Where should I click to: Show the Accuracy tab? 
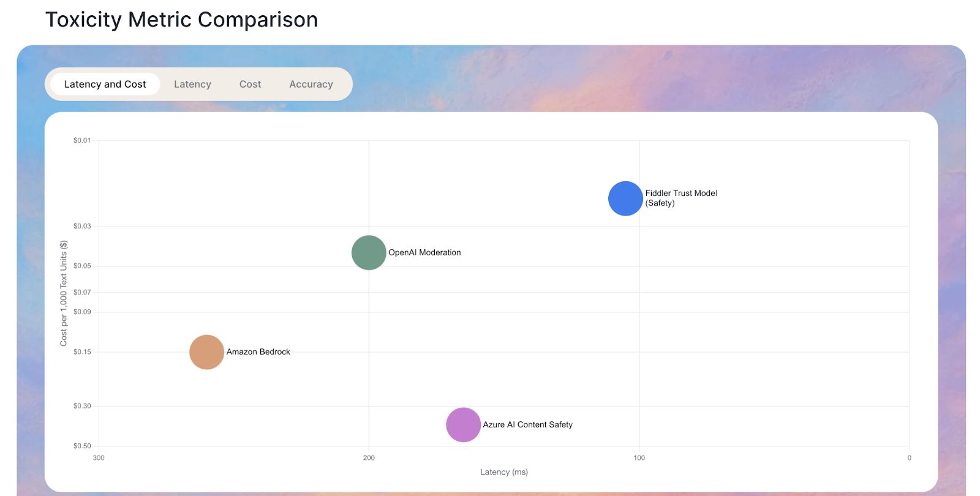311,84
